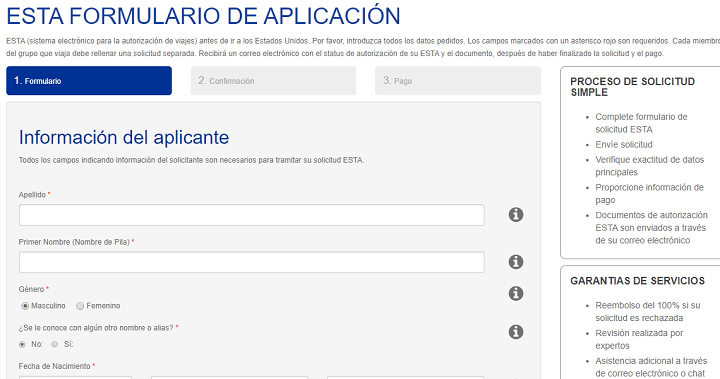The height and width of the screenshot is (379, 720).
Task: Click 'Complete formulario de solicitud ESTA' item
Action: (x=641, y=123)
